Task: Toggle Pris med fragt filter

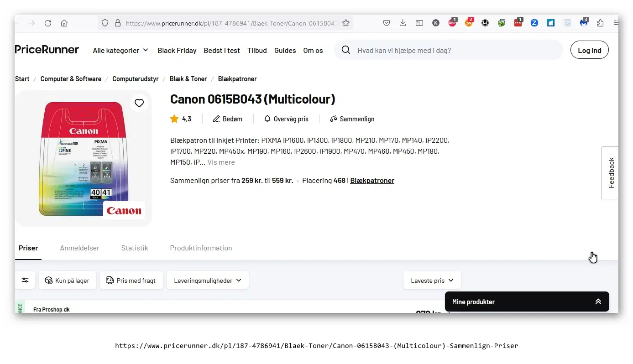Action: click(131, 280)
